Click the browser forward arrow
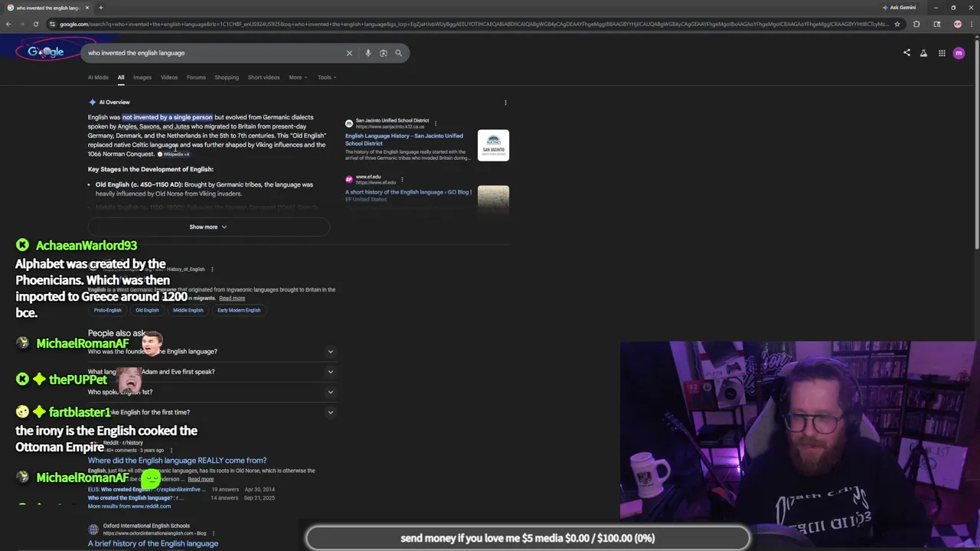This screenshot has height=551, width=980. 22,24
